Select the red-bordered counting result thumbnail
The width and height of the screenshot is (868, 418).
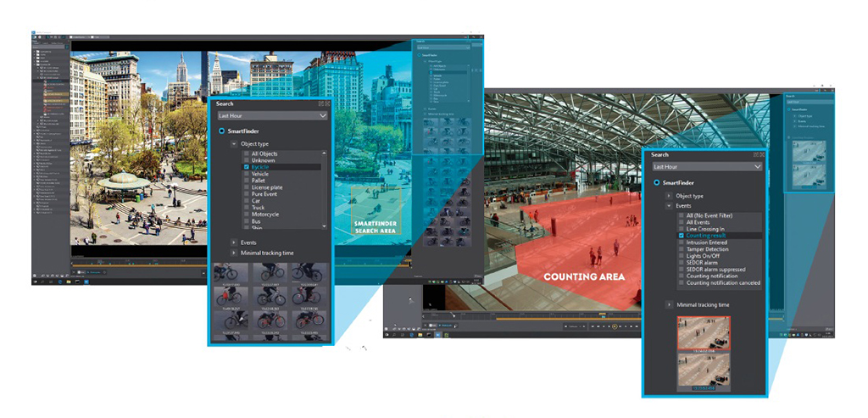click(x=704, y=334)
